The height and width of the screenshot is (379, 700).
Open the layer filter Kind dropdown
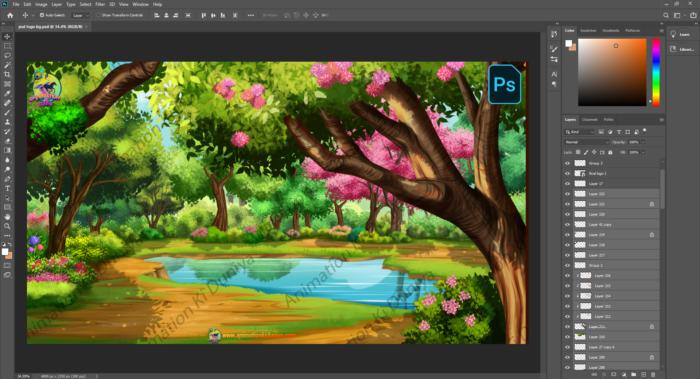[579, 132]
